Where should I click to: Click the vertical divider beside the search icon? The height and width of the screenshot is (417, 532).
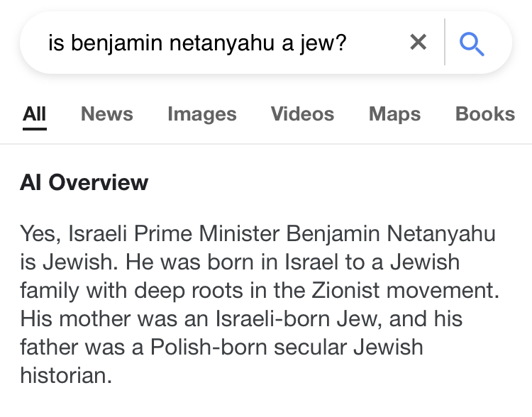(445, 42)
